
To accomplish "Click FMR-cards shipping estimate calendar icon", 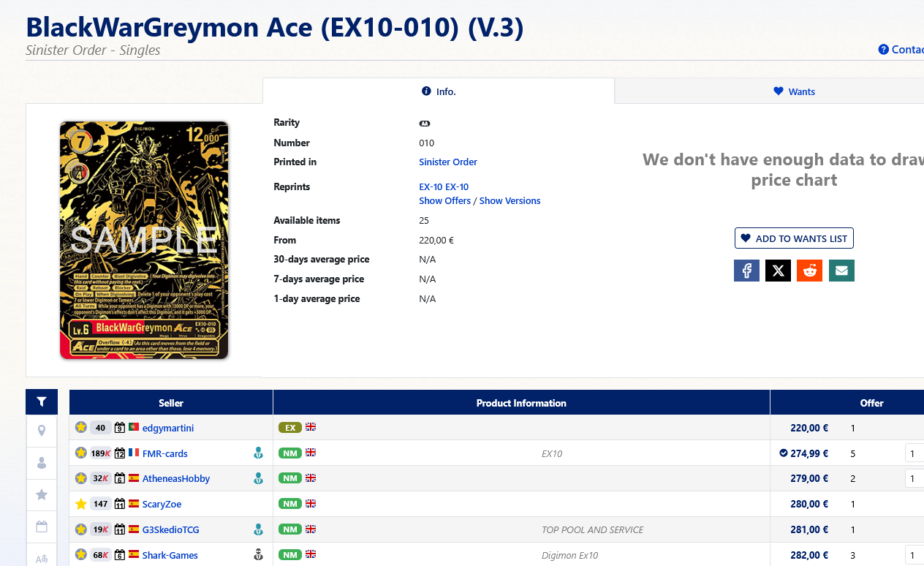I will click(120, 453).
